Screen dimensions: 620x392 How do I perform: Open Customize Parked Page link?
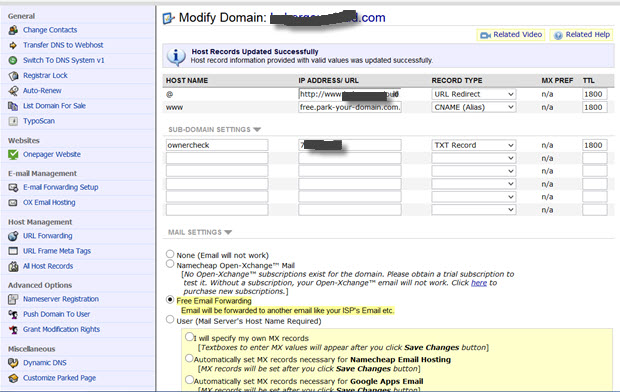[x=59, y=378]
